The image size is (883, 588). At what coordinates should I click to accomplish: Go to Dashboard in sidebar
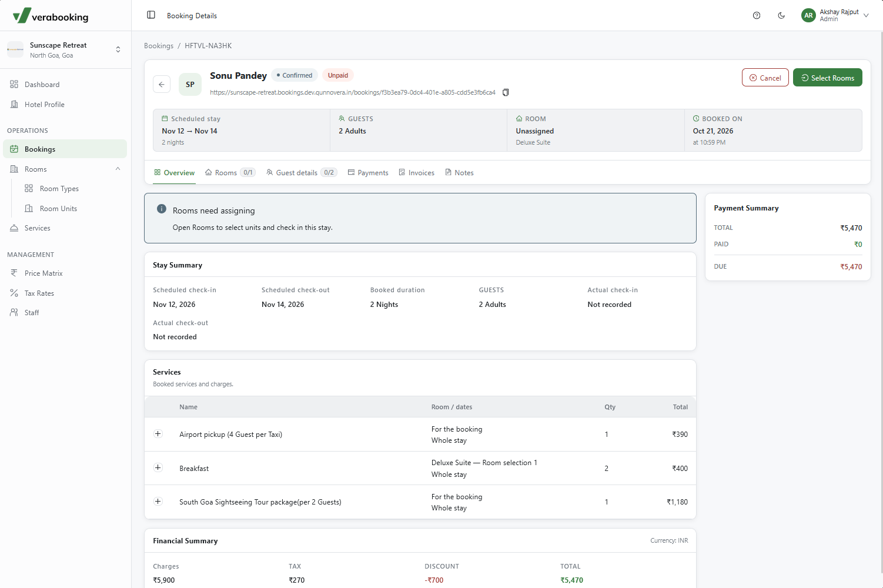click(65, 85)
